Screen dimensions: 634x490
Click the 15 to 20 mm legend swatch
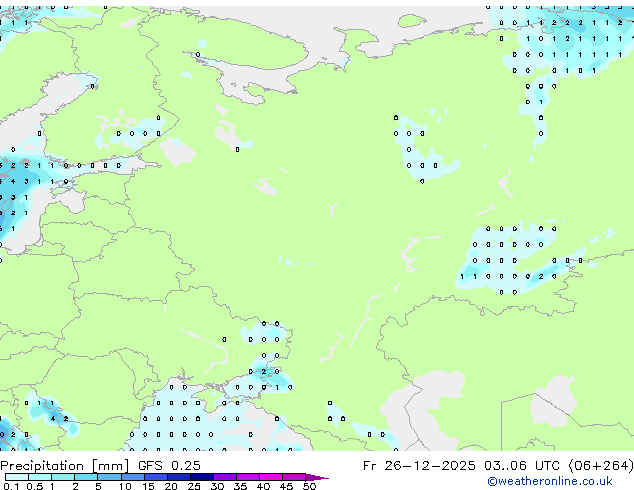pyautogui.click(x=156, y=477)
